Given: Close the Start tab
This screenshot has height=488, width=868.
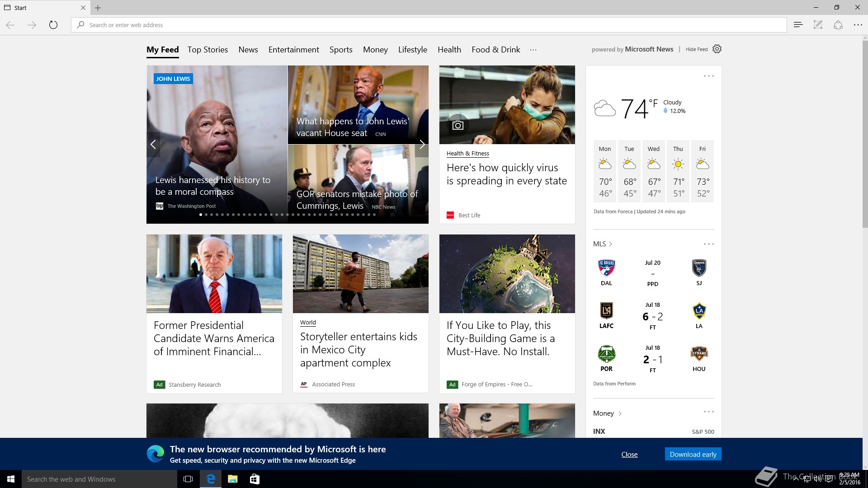Looking at the screenshot, I should pyautogui.click(x=83, y=8).
